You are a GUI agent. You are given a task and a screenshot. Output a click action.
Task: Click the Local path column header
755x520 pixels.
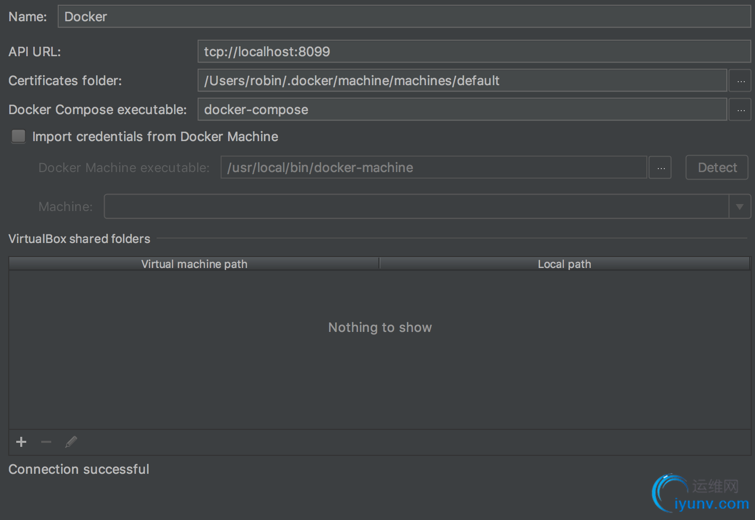coord(564,264)
